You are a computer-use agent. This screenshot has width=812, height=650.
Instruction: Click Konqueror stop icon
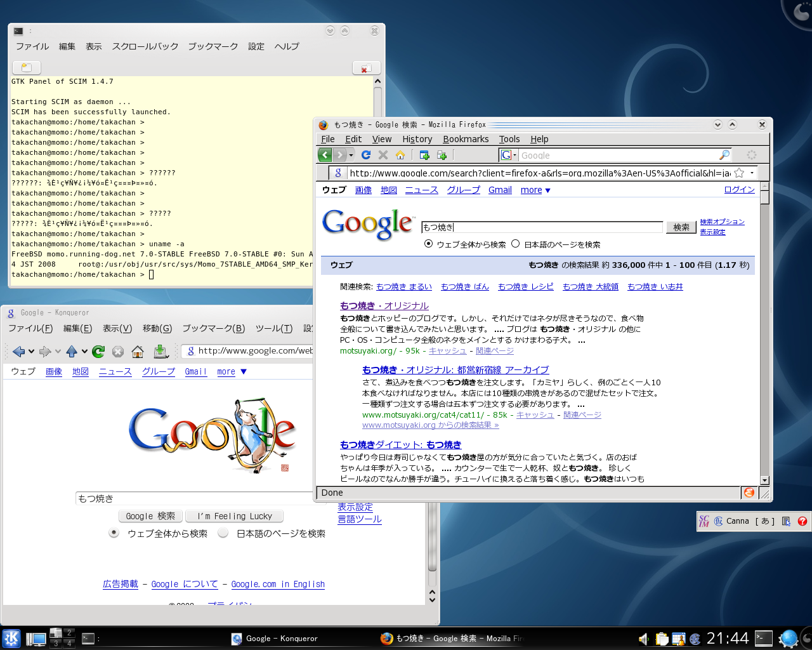point(118,351)
